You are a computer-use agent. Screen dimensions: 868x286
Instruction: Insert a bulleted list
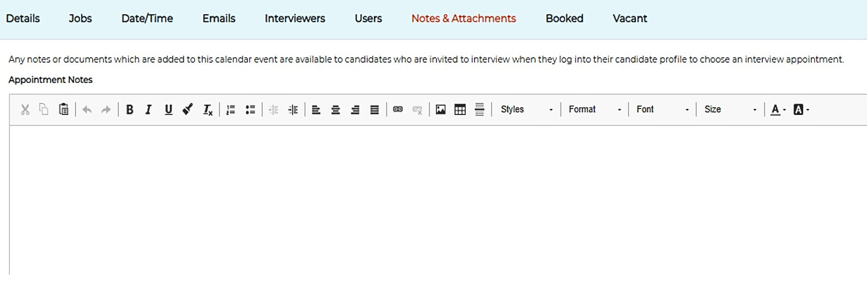pos(250,109)
